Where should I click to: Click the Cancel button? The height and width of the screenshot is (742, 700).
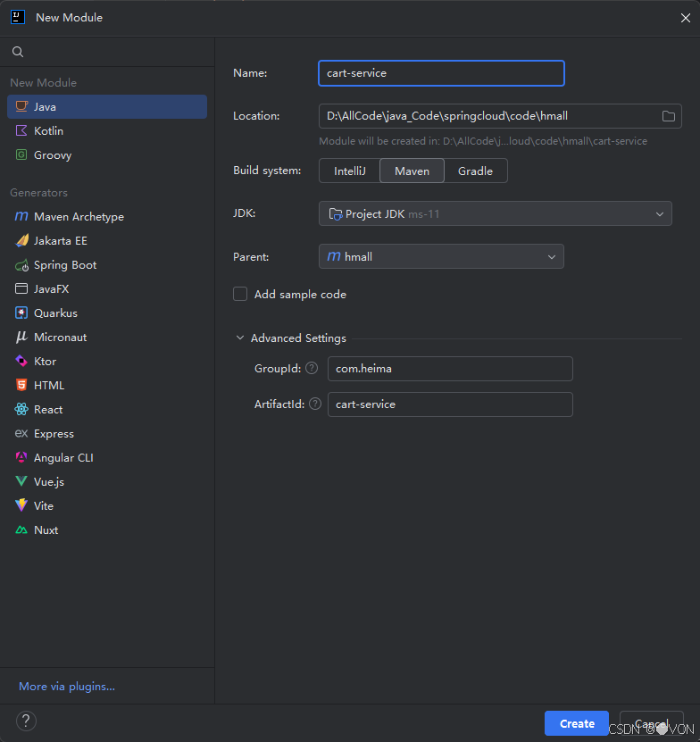pyautogui.click(x=651, y=723)
